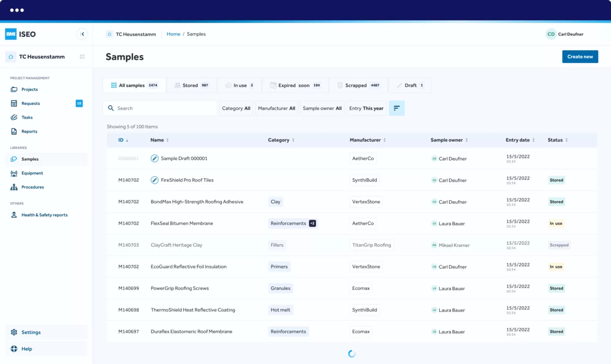This screenshot has height=364, width=611.
Task: Sort the table by ID column
Action: 123,140
